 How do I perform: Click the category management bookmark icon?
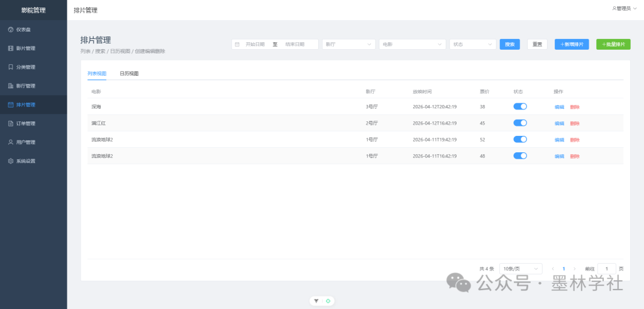point(11,67)
